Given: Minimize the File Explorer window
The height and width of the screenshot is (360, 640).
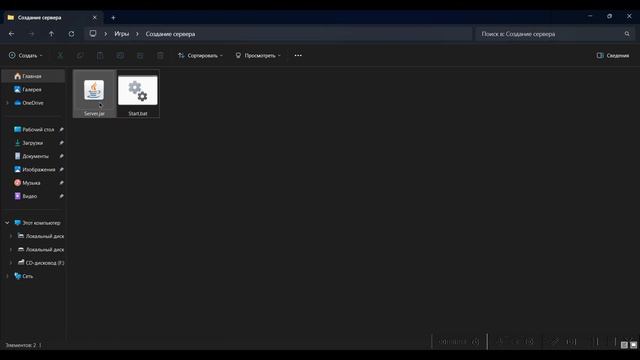Looking at the screenshot, I should point(590,16).
